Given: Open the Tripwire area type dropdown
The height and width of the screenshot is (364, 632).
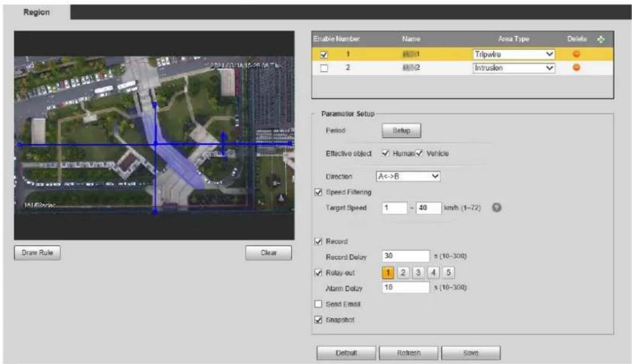Looking at the screenshot, I should [514, 54].
